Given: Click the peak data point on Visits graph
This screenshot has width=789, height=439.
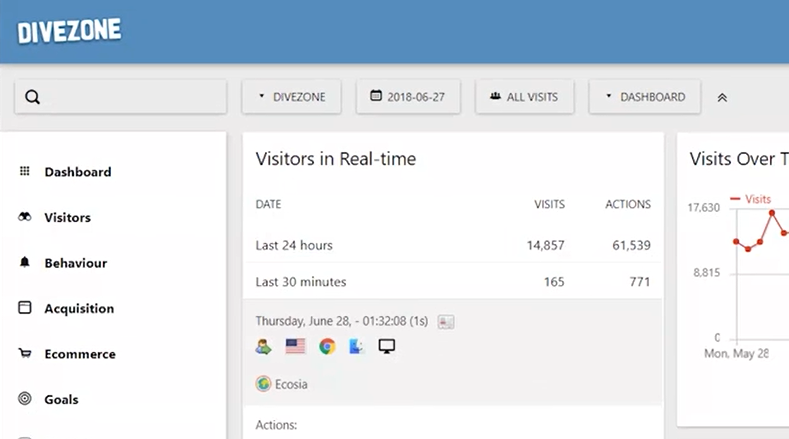Looking at the screenshot, I should tap(772, 213).
